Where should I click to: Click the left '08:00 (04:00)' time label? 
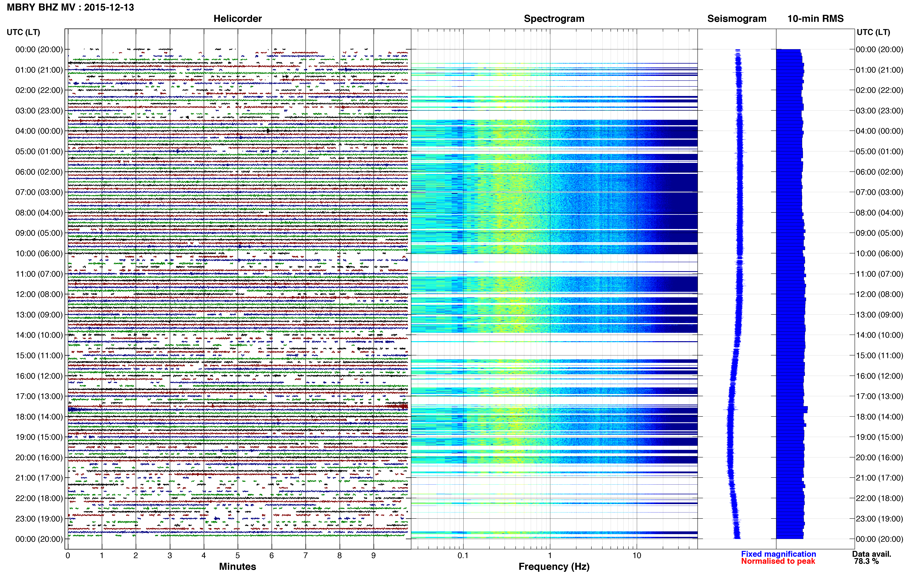tap(39, 213)
